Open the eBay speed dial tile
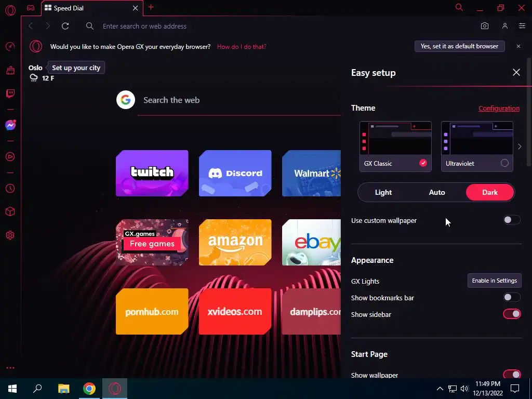The image size is (532, 399). [311, 242]
